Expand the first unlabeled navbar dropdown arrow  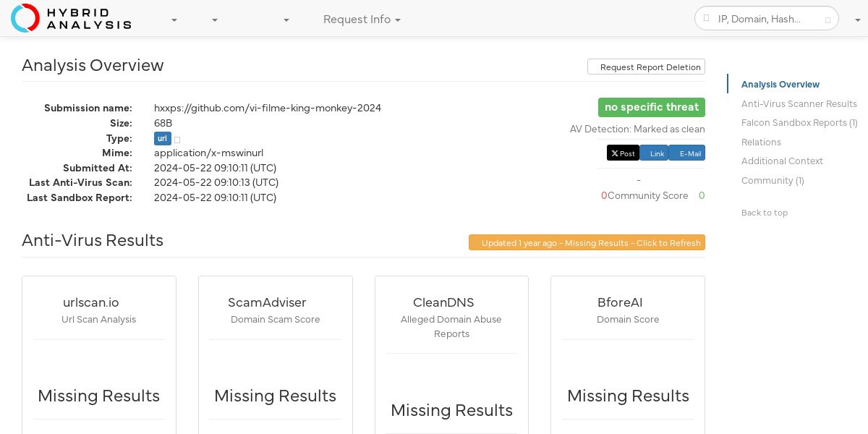pyautogui.click(x=174, y=20)
